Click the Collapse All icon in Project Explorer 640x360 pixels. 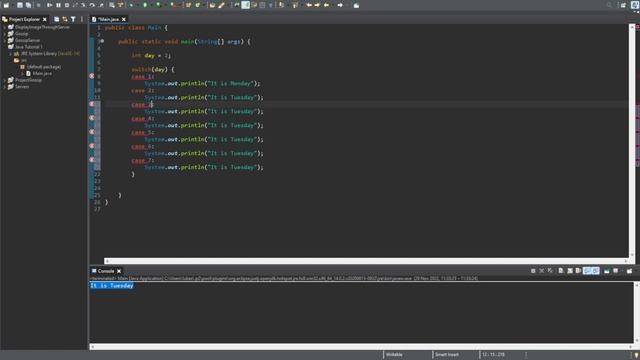pos(56,19)
